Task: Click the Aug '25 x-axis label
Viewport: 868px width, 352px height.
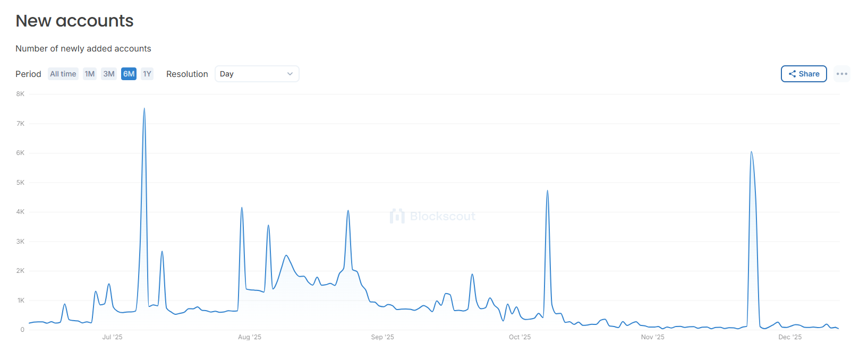Action: click(x=250, y=337)
